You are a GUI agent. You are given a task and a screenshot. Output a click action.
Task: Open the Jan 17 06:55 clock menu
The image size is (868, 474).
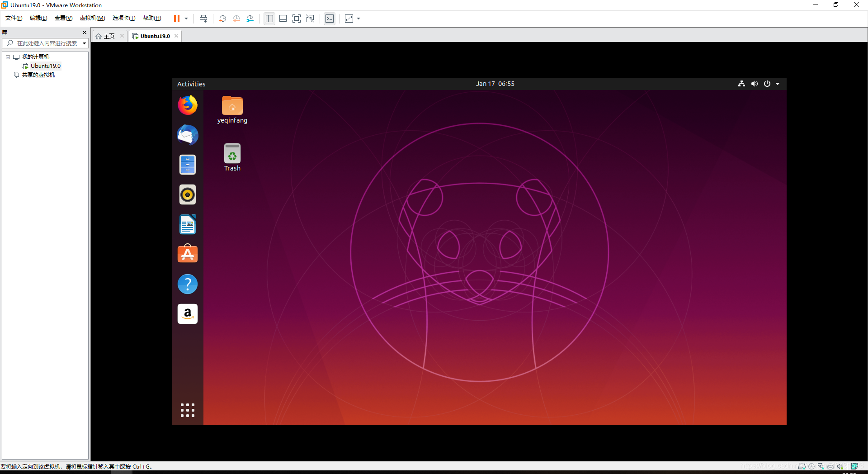tap(495, 84)
